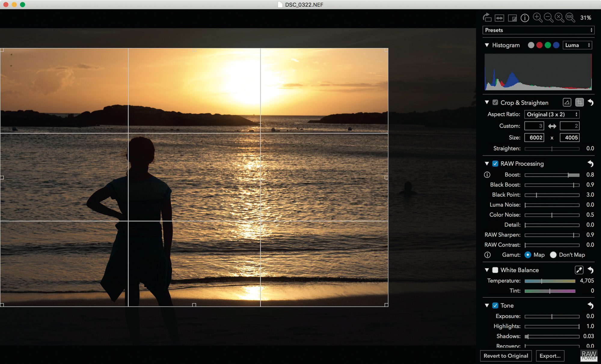This screenshot has width=601, height=364.
Task: Collapse the Tone section triangle
Action: [x=487, y=305]
